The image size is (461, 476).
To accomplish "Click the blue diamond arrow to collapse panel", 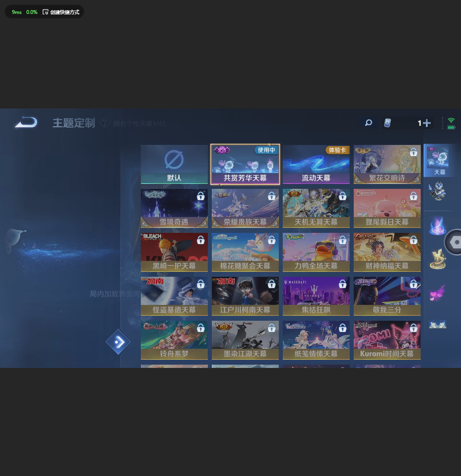I will point(118,342).
